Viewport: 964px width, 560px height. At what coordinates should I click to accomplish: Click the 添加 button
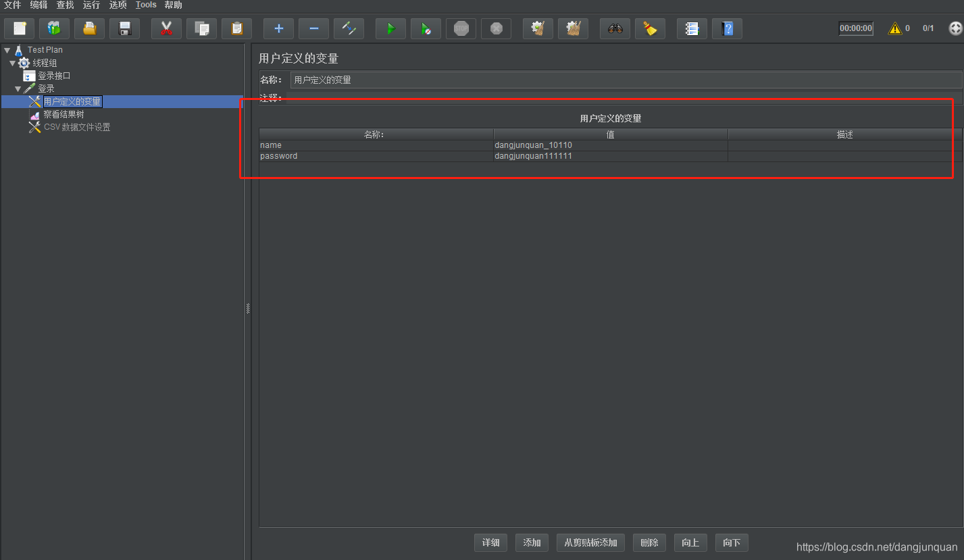[x=532, y=542]
